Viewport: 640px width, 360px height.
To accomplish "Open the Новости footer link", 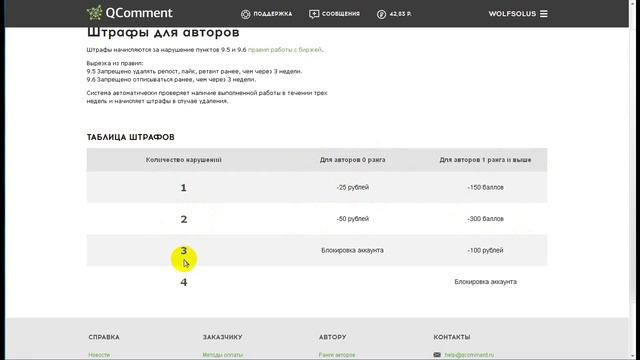I will [x=99, y=355].
